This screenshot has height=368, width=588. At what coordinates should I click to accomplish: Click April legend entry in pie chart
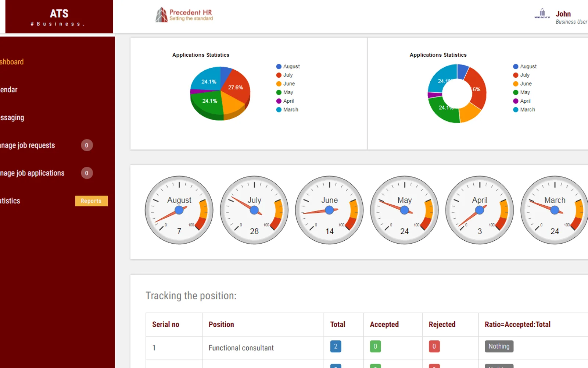tap(285, 101)
